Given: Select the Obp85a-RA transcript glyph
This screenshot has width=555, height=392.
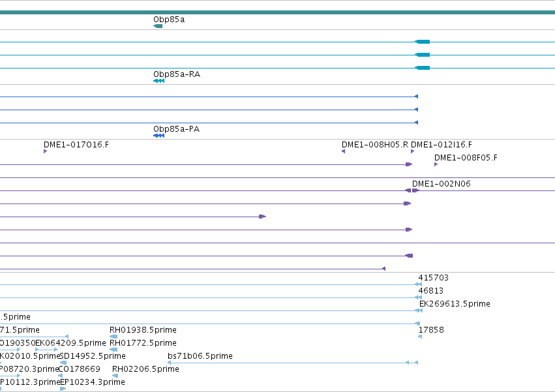Looking at the screenshot, I should (x=158, y=81).
